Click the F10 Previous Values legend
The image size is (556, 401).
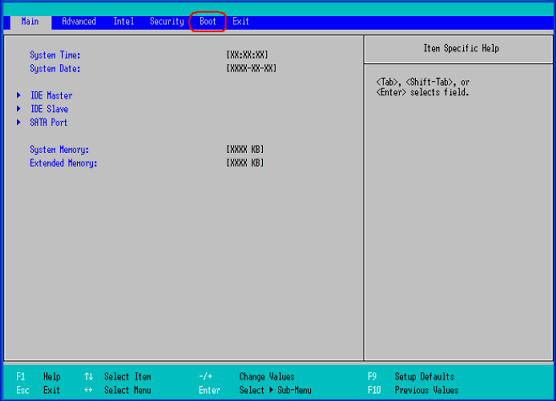coord(413,390)
